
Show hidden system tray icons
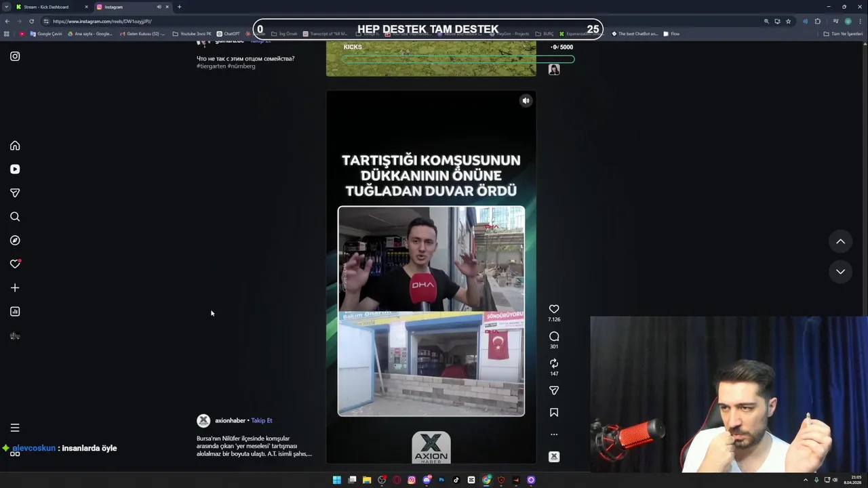(x=806, y=480)
